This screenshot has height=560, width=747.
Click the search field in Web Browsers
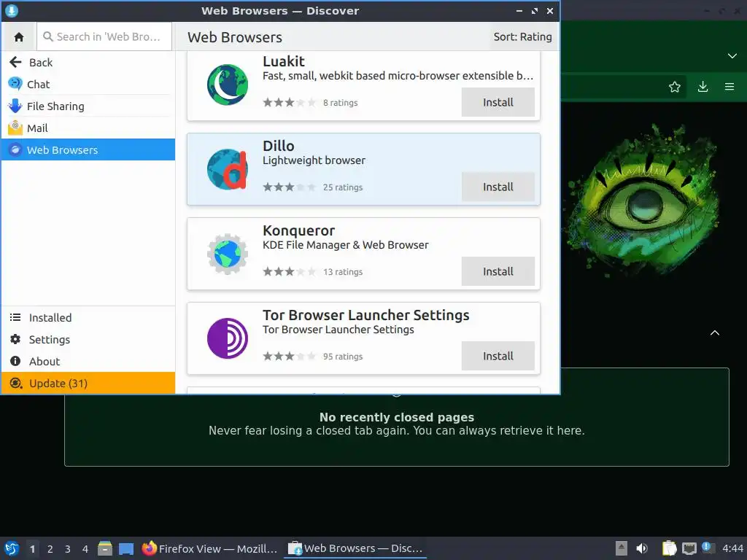[x=104, y=36]
